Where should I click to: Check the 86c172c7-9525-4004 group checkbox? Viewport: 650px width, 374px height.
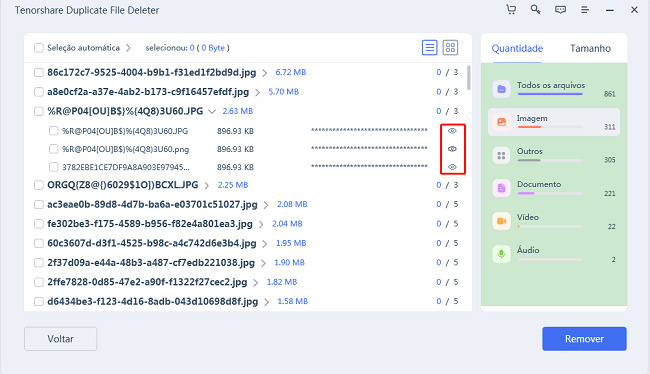(x=39, y=73)
